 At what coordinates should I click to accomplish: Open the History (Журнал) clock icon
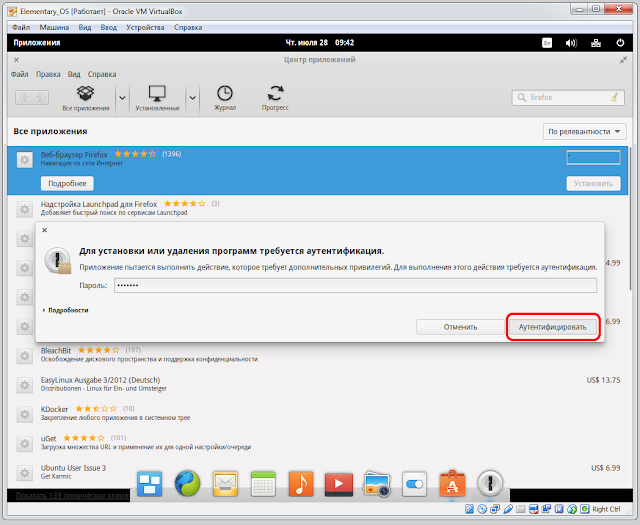click(x=224, y=93)
